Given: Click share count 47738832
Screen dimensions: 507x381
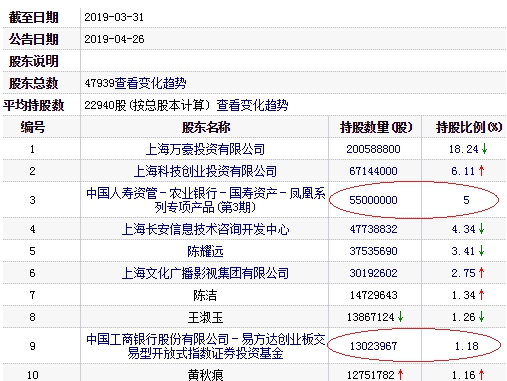Looking at the screenshot, I should tap(373, 229).
